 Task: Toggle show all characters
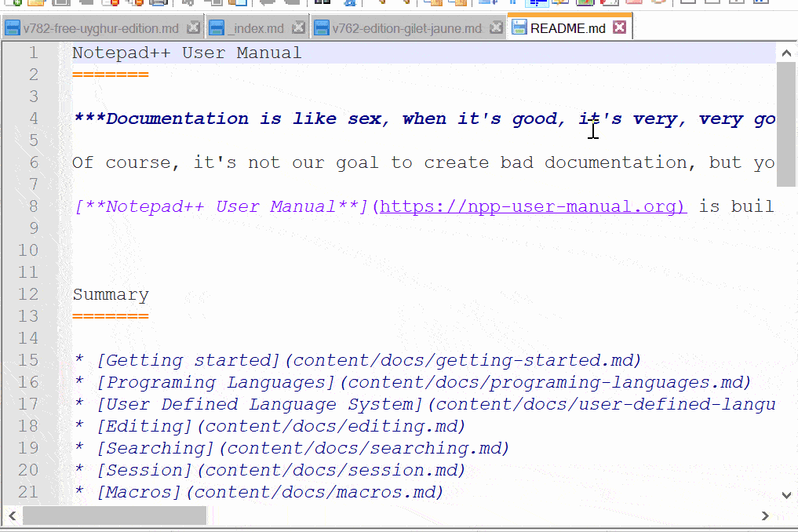click(x=513, y=3)
